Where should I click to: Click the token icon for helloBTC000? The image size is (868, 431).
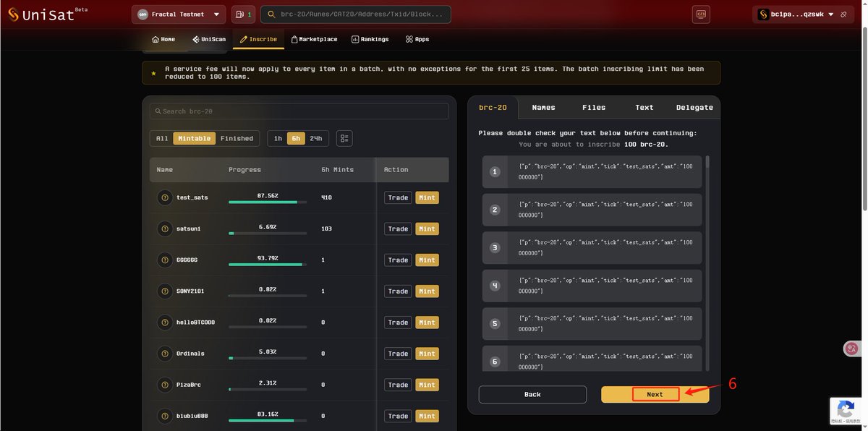click(x=164, y=323)
